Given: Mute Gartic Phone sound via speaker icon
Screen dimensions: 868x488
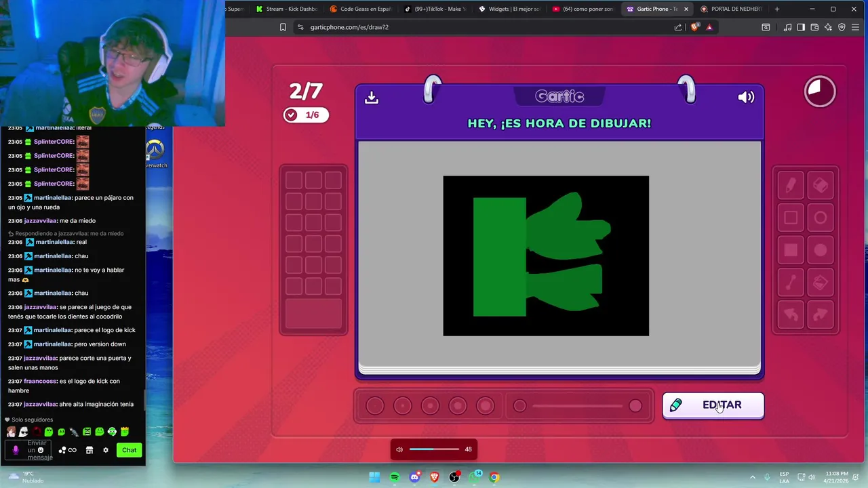Looking at the screenshot, I should [746, 97].
